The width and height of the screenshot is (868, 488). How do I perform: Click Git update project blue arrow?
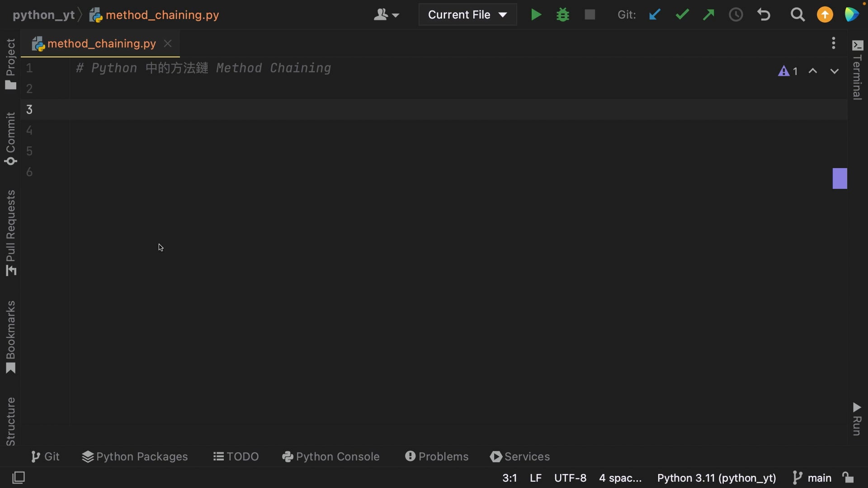(654, 15)
